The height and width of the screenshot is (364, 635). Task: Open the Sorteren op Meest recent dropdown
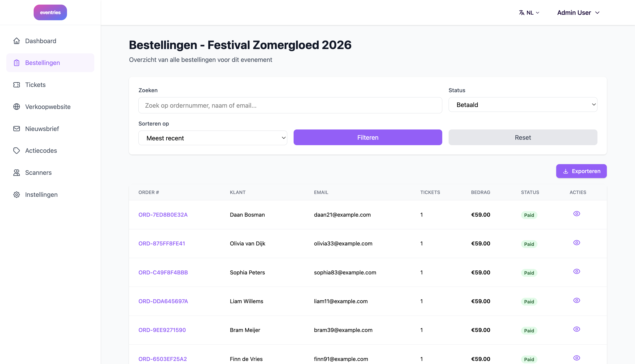213,138
